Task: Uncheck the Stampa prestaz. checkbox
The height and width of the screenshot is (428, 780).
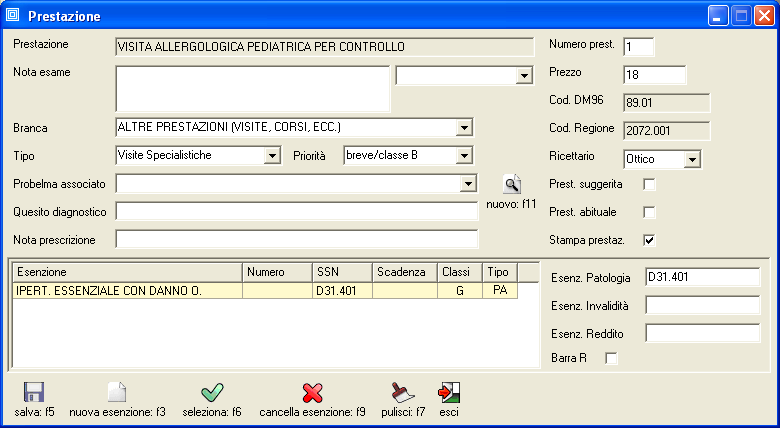Action: (x=649, y=240)
